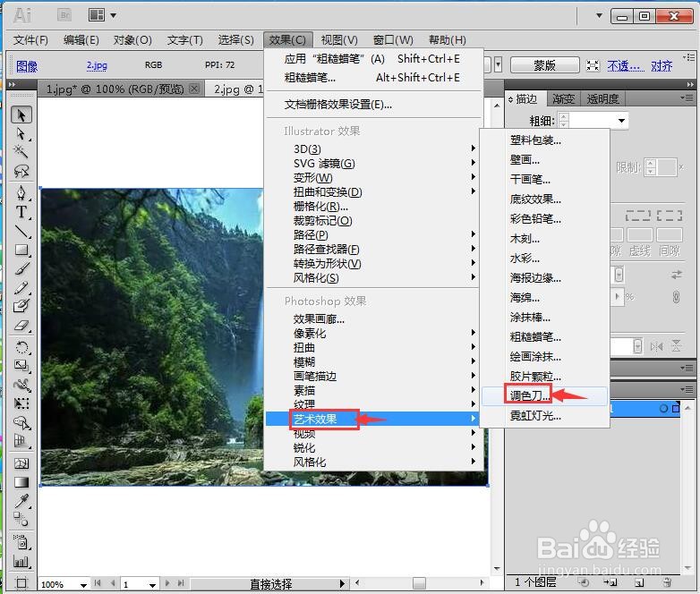Open the 不透... opacity link

[626, 66]
